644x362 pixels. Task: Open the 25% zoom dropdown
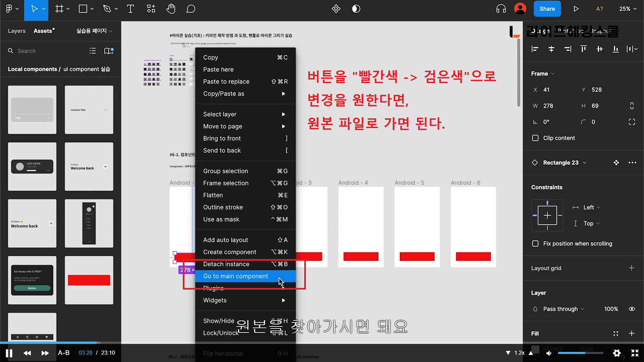tap(628, 9)
